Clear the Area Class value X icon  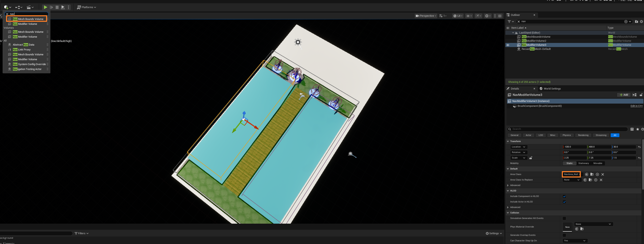(603, 174)
